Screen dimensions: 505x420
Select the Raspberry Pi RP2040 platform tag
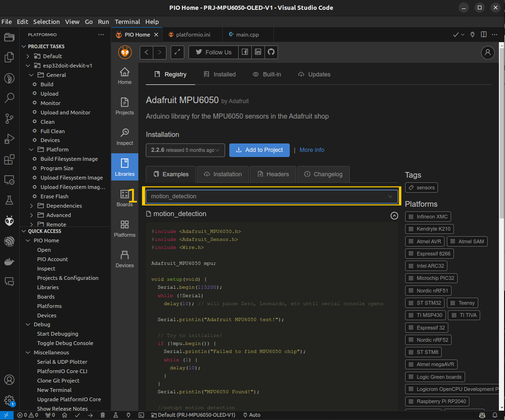437,401
